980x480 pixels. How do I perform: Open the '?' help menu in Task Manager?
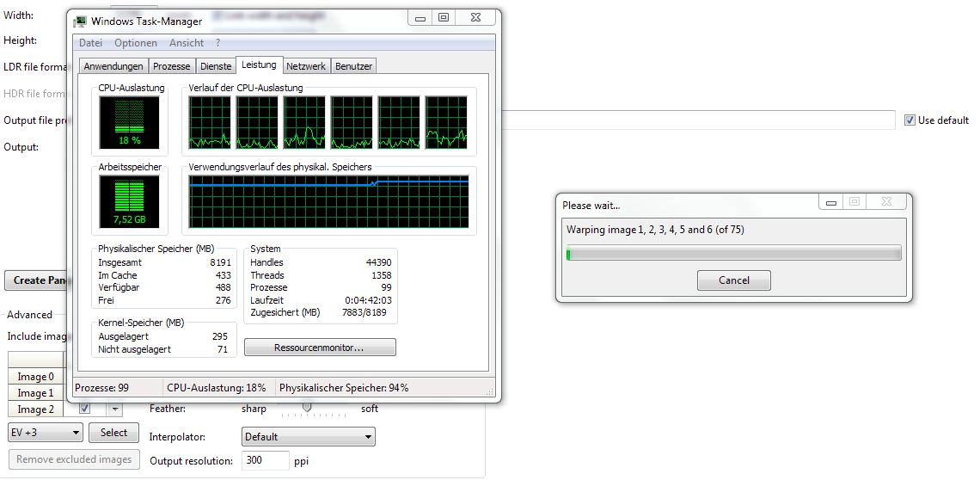pyautogui.click(x=217, y=43)
